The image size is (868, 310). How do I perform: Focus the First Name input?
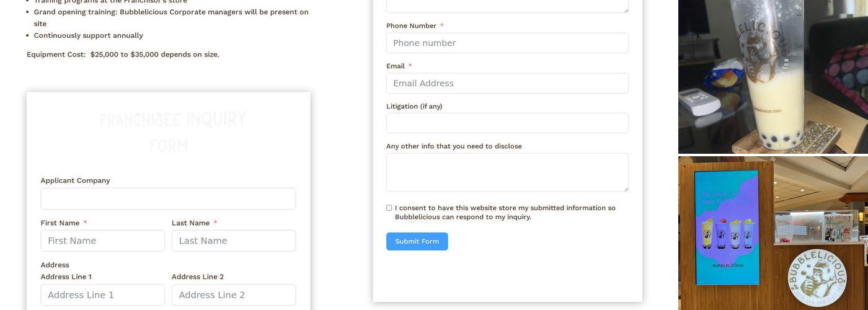point(103,241)
